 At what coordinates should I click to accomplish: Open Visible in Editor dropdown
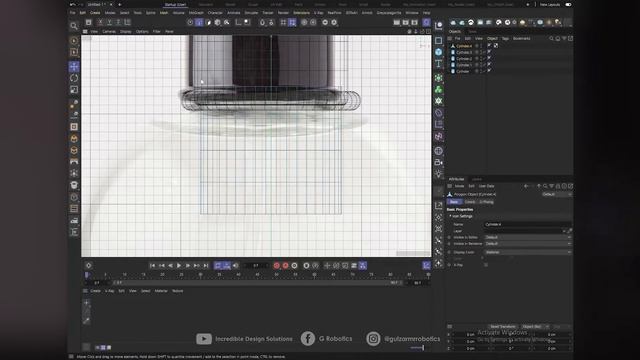[527, 237]
